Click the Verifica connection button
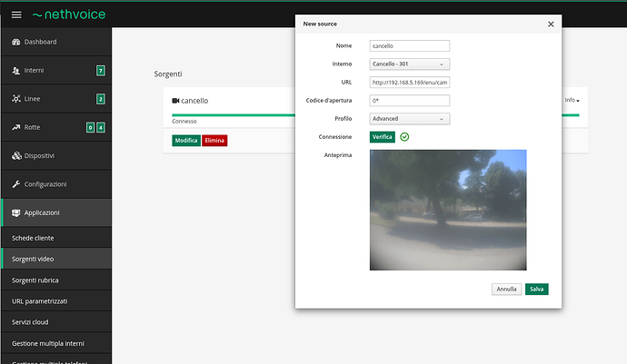The height and width of the screenshot is (364, 627). [x=383, y=137]
